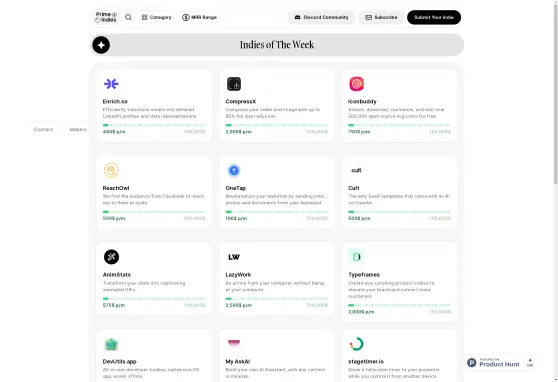Switch to the Makers tab
The width and height of the screenshot is (558, 382).
click(x=77, y=129)
